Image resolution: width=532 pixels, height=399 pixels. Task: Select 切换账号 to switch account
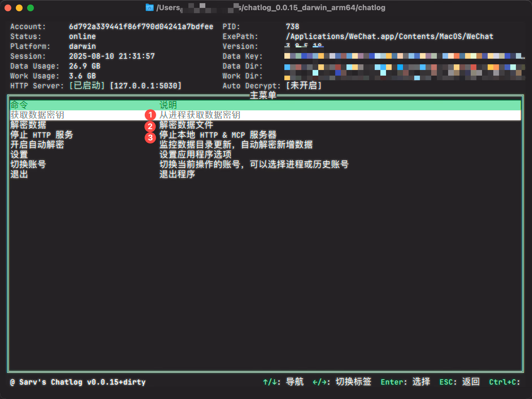pos(28,165)
